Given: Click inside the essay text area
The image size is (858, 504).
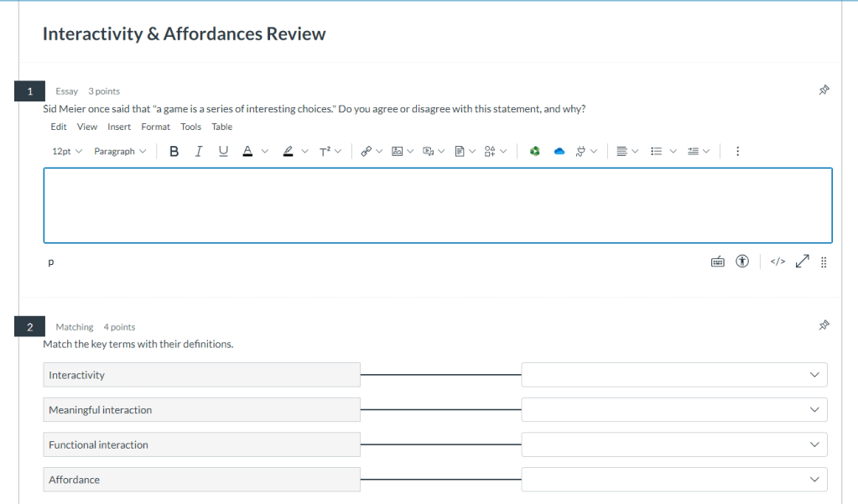Looking at the screenshot, I should [437, 205].
